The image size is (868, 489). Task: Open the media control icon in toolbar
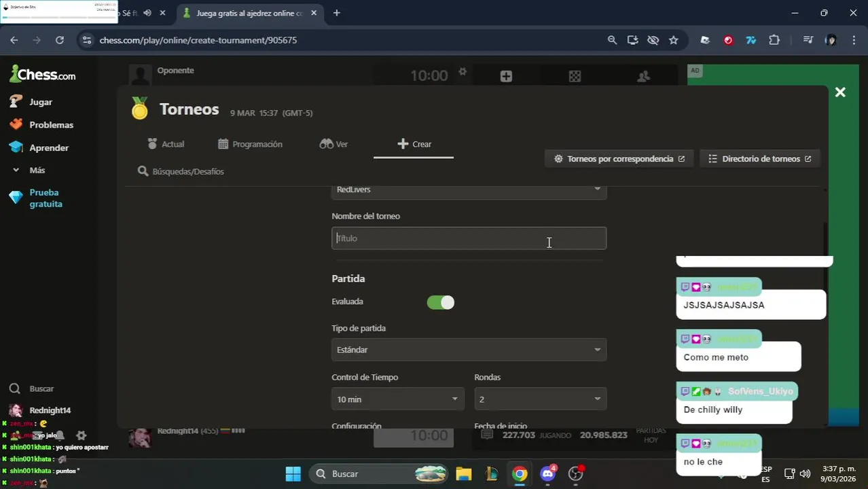pyautogui.click(x=808, y=40)
